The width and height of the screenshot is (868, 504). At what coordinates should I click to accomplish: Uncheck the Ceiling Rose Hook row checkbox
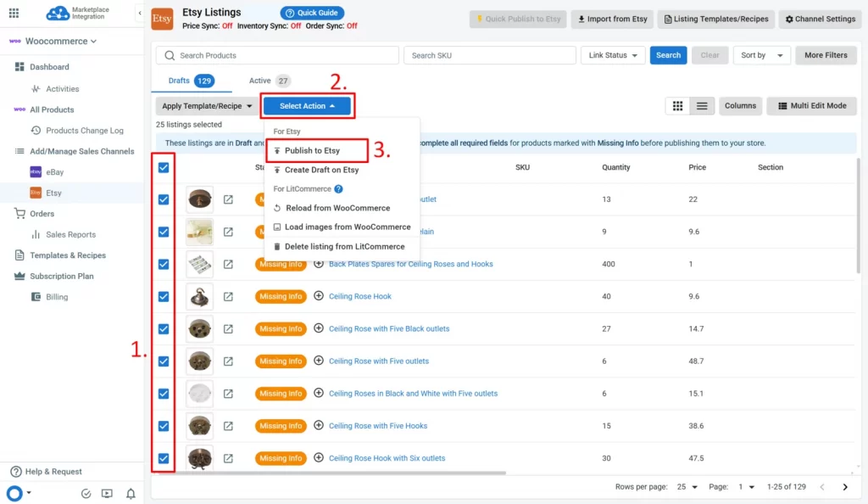pos(163,296)
